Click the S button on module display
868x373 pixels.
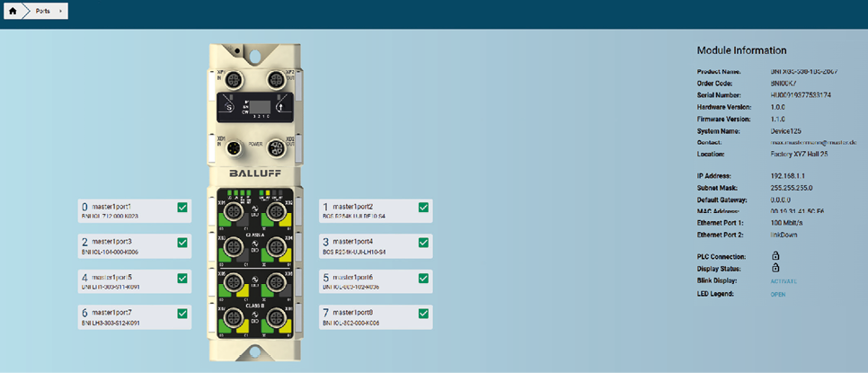[228, 108]
